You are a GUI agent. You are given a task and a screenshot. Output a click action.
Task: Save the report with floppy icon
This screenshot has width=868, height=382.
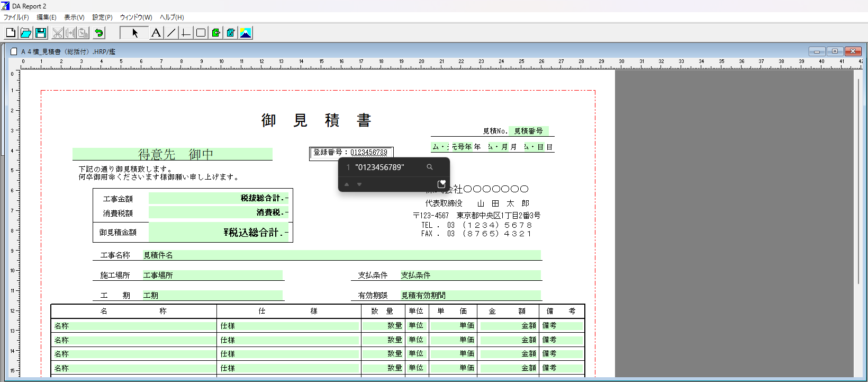41,33
